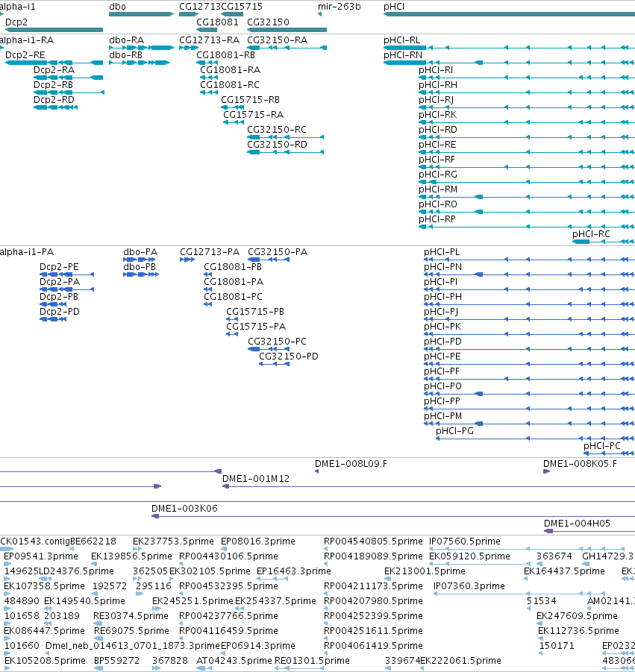The image size is (635, 672).
Task: Click EST IP07360.3prime
Action: pyautogui.click(x=469, y=586)
